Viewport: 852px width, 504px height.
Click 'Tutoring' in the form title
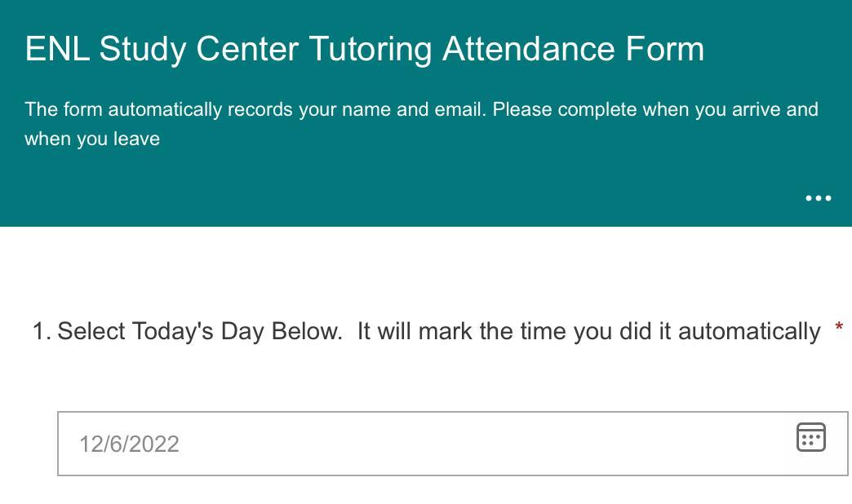[370, 50]
